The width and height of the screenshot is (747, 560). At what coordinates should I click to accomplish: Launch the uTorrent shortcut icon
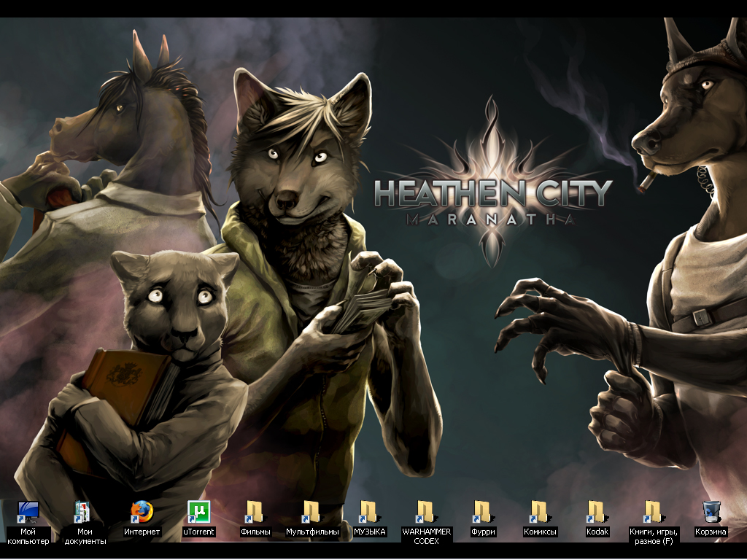198,513
